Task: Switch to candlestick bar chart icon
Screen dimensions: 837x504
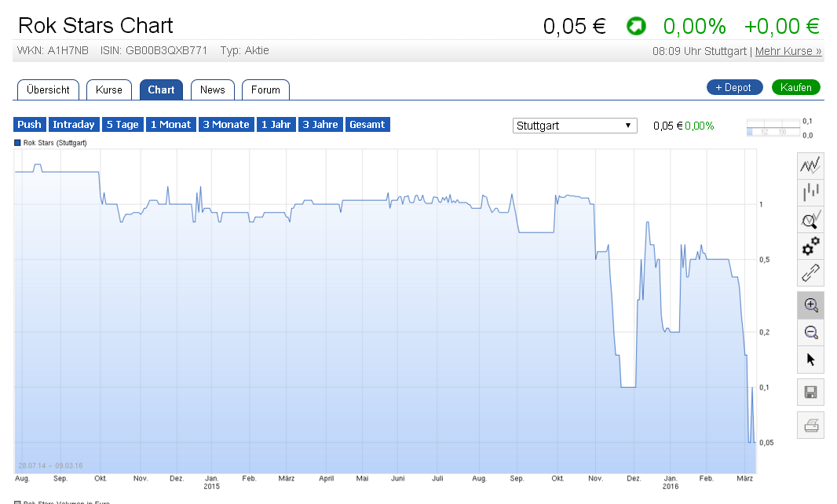Action: (x=810, y=192)
